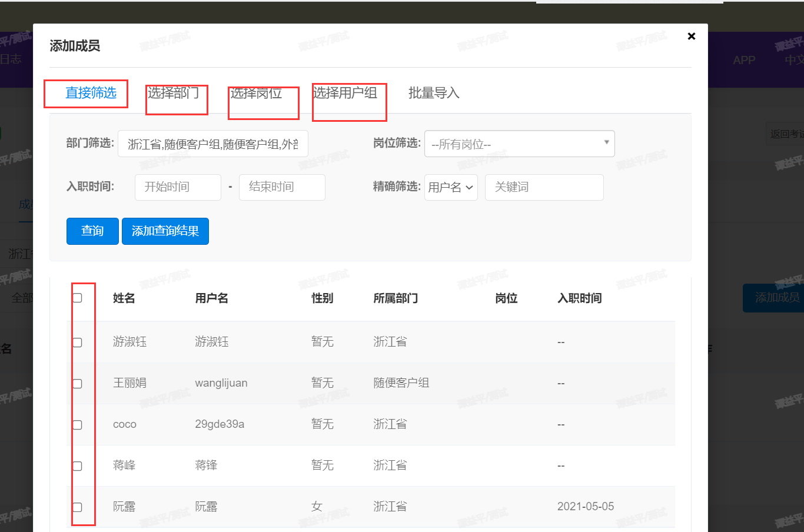804x532 pixels.
Task: Open the 用户名 filter type dropdown
Action: point(451,187)
